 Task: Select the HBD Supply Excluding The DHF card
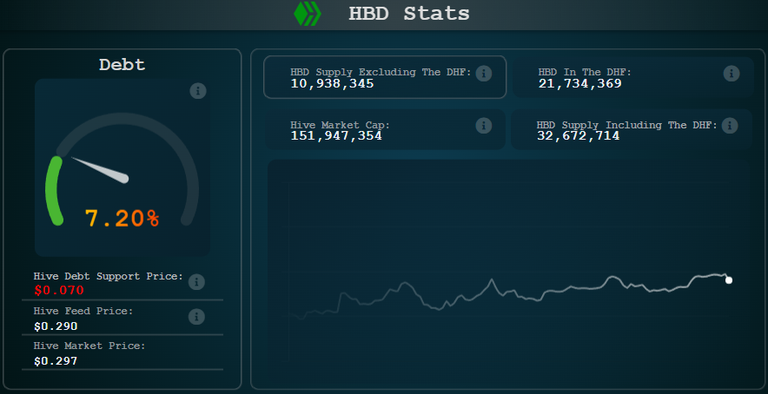click(x=385, y=77)
